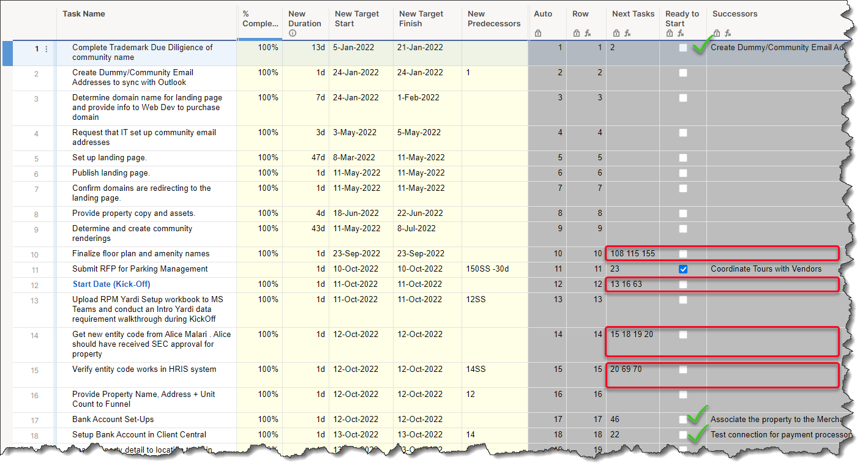
Task: Select the Submit RFP for Parking Management cell
Action: click(146, 270)
